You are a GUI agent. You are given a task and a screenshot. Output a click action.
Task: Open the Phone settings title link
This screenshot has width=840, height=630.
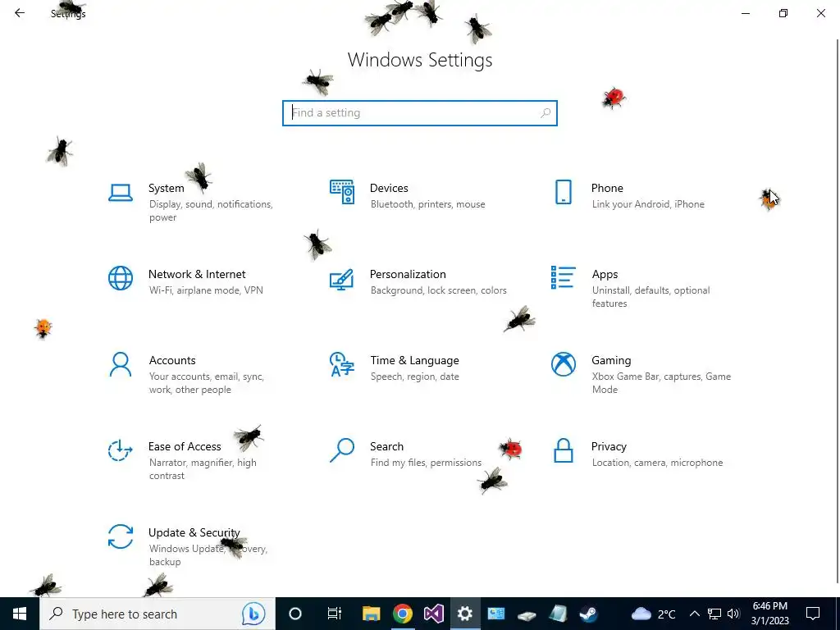[607, 188]
